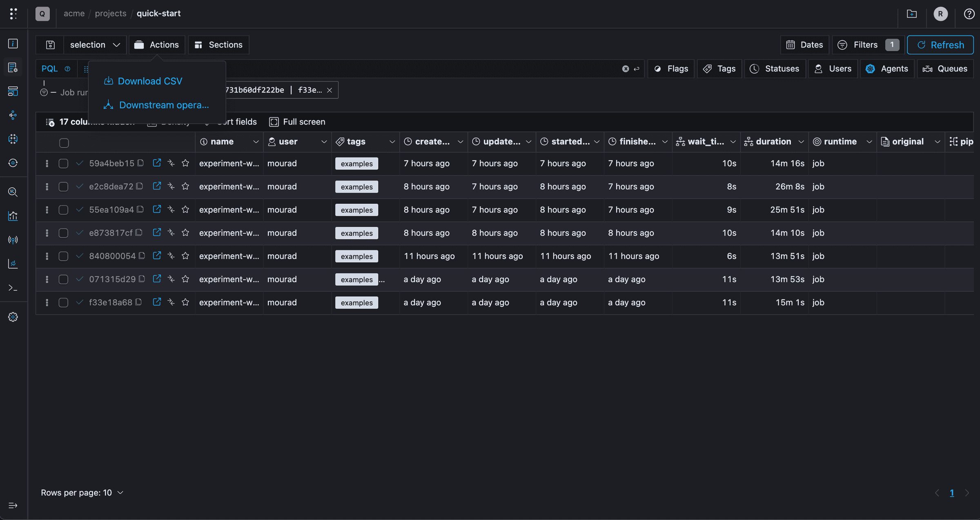Open the console terminal icon in sidebar
This screenshot has width=980, height=520.
click(13, 288)
